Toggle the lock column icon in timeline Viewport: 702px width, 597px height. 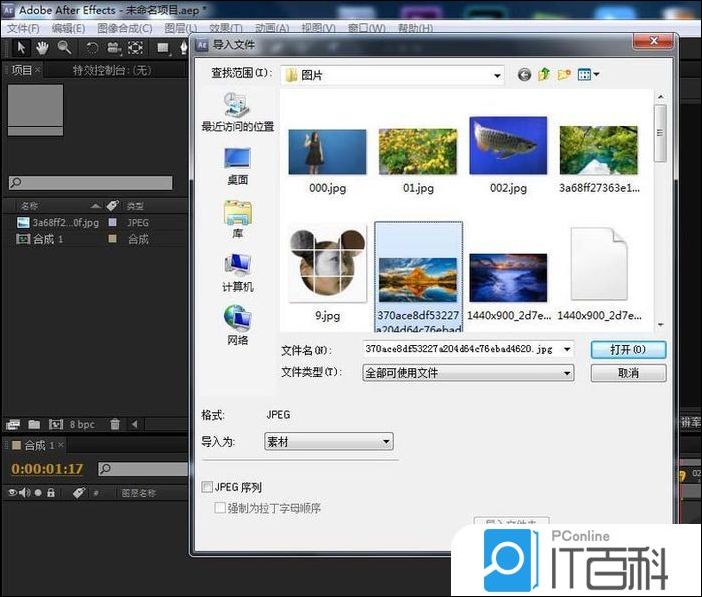coord(51,493)
